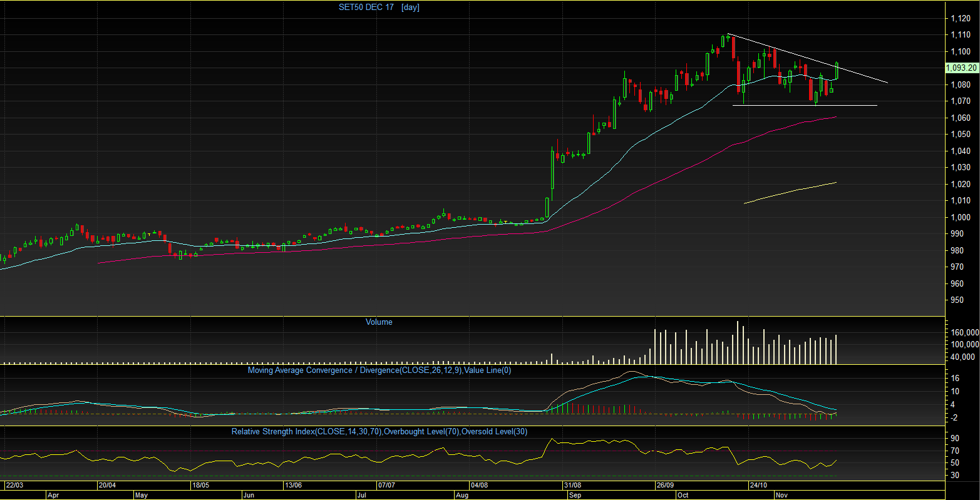
Task: Click the 970 price axis label
Action: [958, 267]
